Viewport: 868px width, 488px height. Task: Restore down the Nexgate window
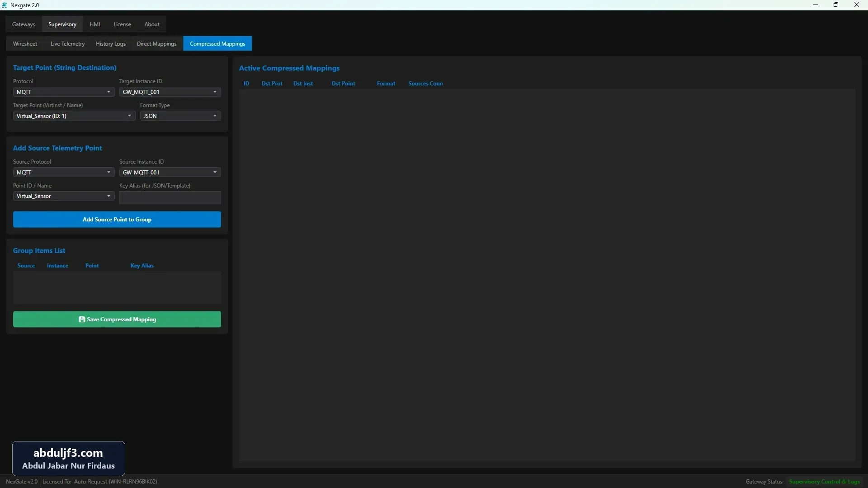coord(836,5)
